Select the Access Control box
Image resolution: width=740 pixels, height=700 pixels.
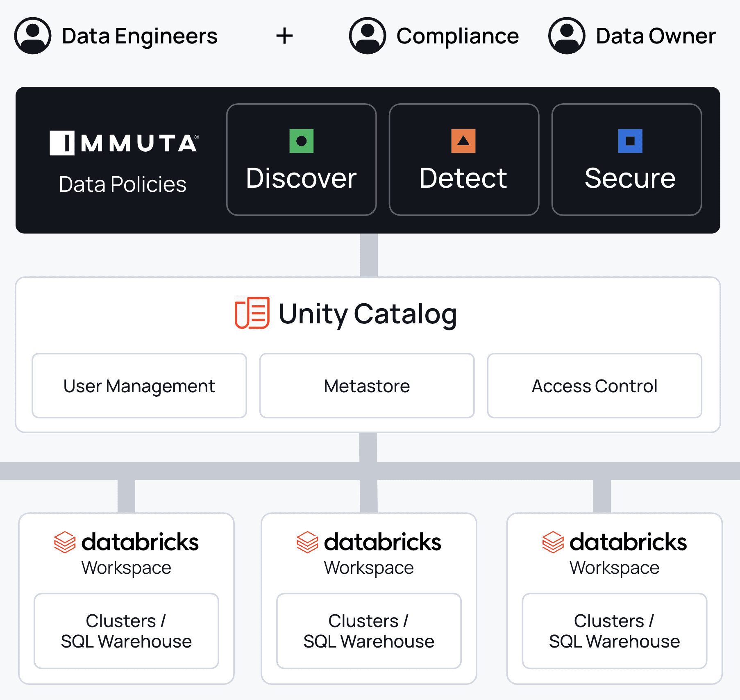click(x=595, y=386)
